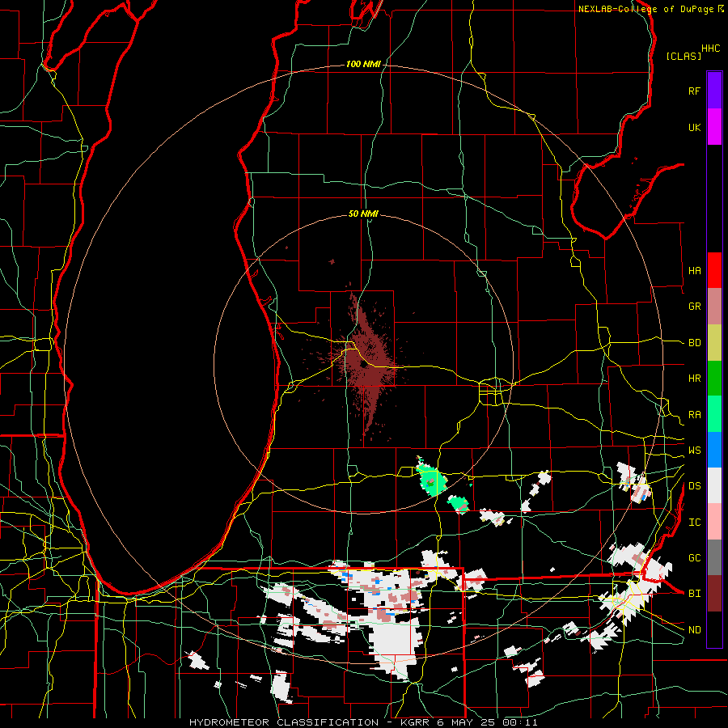This screenshot has width=728, height=728.
Task: Click the green rain cell south of radar
Action: point(431,480)
